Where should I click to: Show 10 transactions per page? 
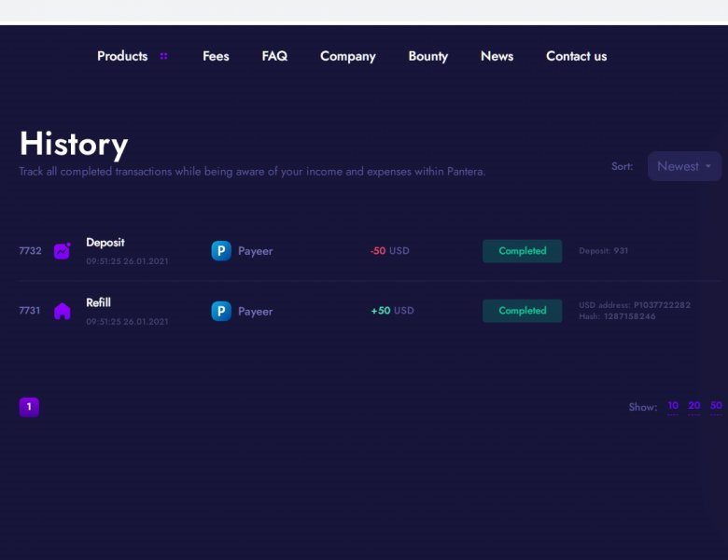point(673,406)
